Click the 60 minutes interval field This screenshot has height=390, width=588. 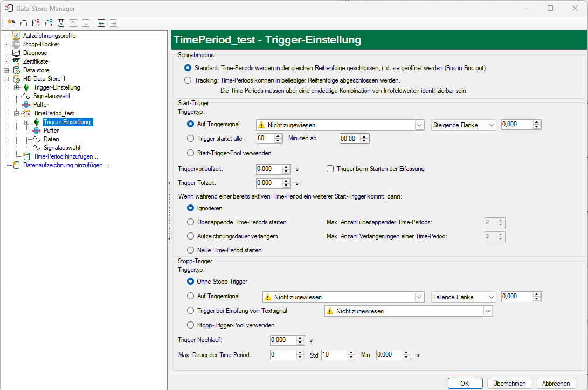click(266, 139)
